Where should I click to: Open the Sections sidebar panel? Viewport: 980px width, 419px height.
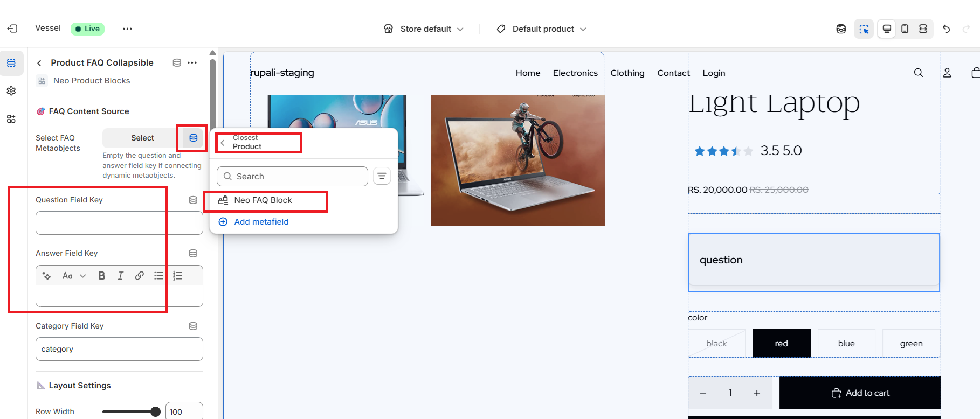click(x=11, y=63)
